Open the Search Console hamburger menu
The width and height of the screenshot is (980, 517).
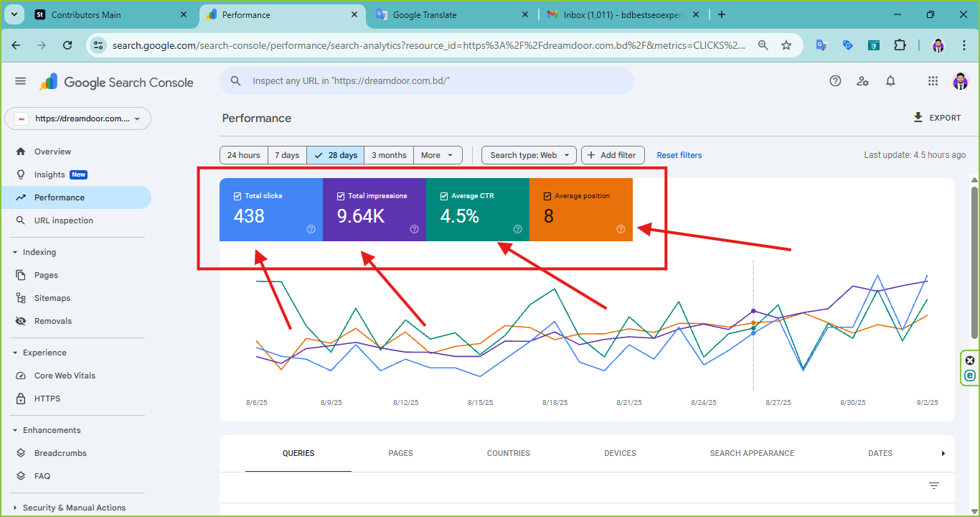(x=20, y=81)
